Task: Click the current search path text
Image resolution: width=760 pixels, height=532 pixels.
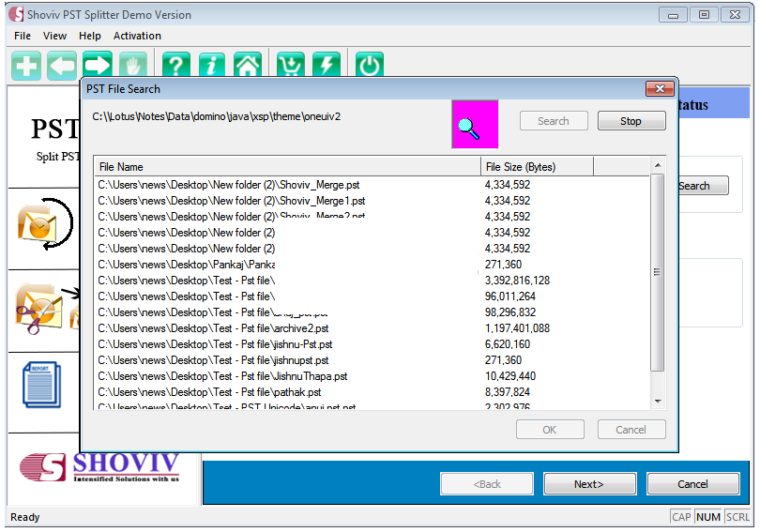Action: (216, 116)
